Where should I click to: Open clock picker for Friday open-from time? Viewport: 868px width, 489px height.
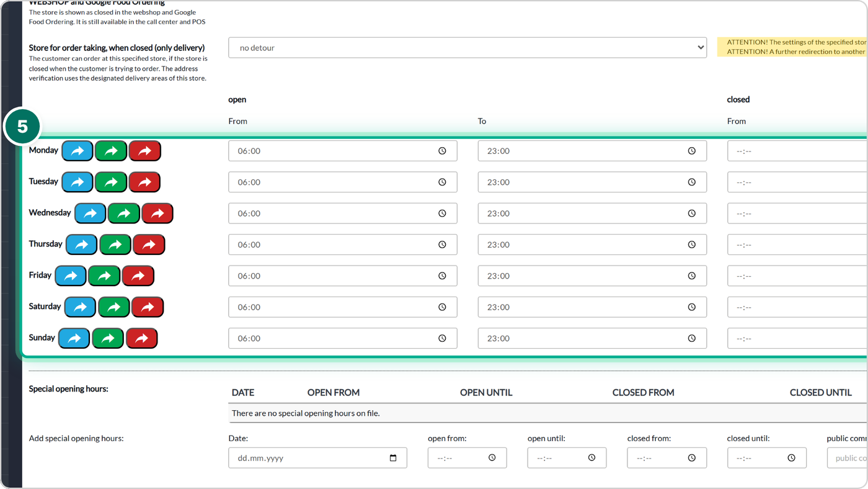coord(442,276)
